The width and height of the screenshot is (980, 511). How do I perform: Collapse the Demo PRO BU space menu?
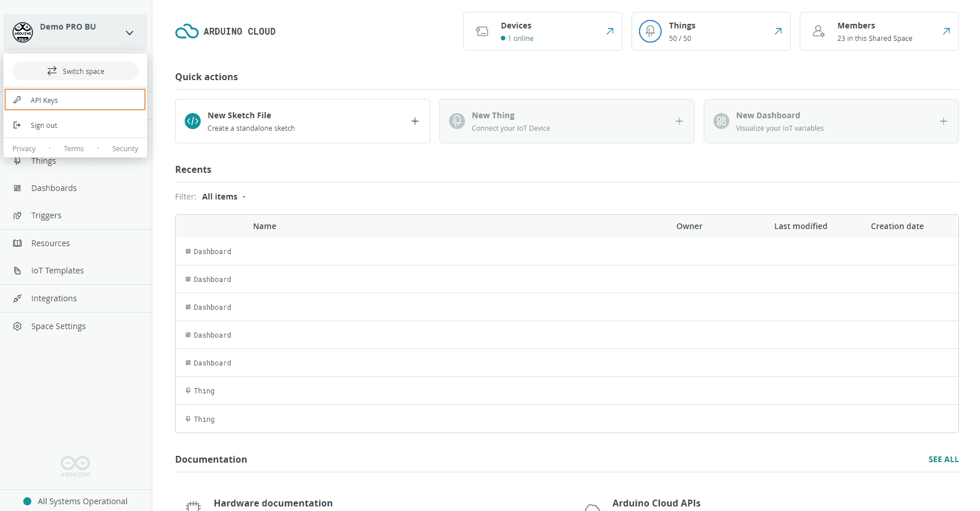point(129,33)
